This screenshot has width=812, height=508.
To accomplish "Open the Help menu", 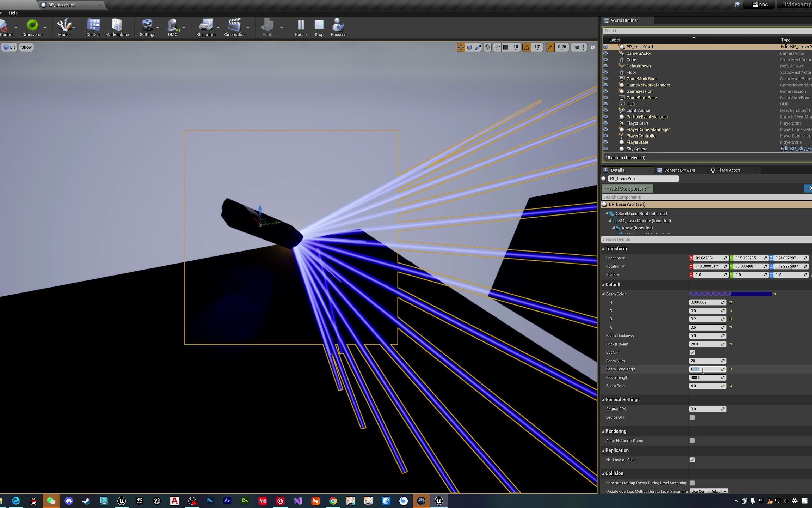I will tap(13, 13).
